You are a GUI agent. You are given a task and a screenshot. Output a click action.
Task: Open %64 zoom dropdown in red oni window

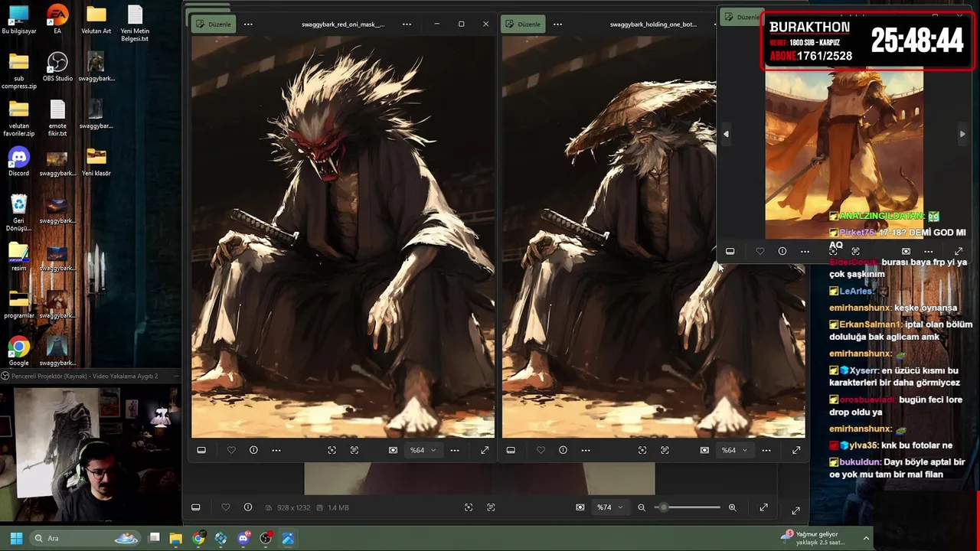pos(423,450)
